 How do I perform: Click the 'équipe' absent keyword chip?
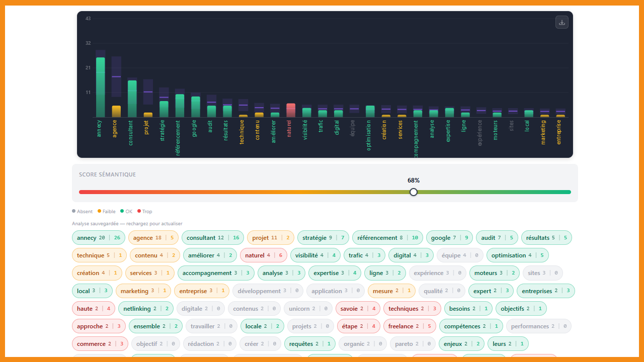point(459,255)
